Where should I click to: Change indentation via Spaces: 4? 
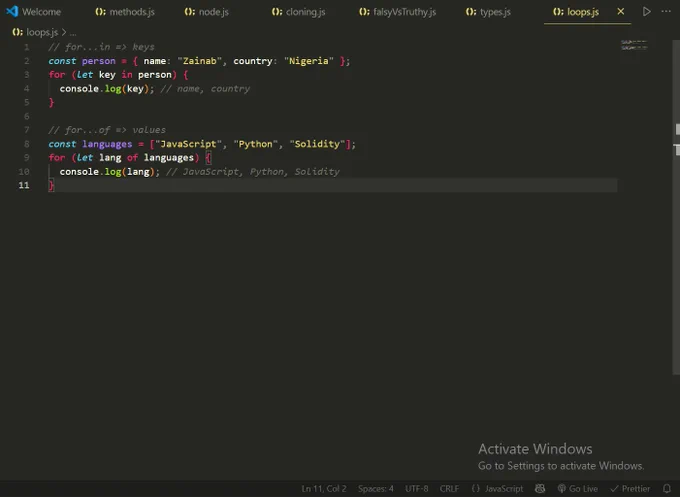(376, 489)
